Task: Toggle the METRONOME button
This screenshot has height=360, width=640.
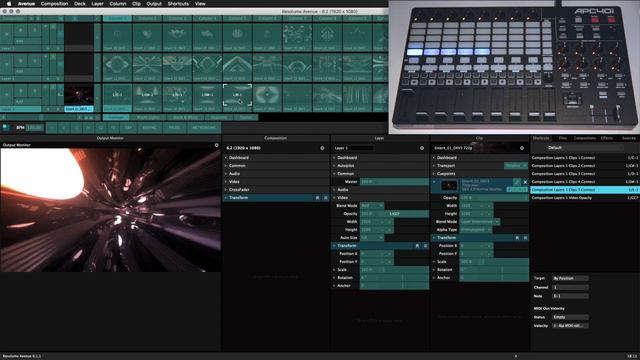Action: (204, 128)
